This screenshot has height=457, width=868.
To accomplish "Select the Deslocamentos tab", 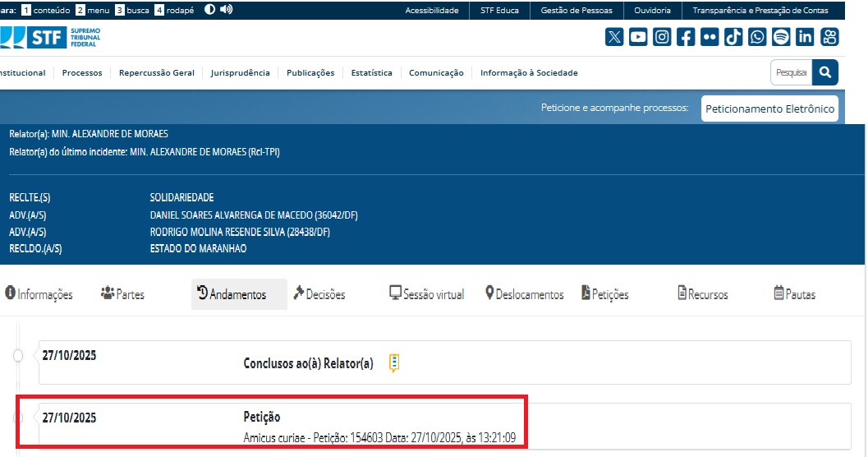I will (524, 294).
